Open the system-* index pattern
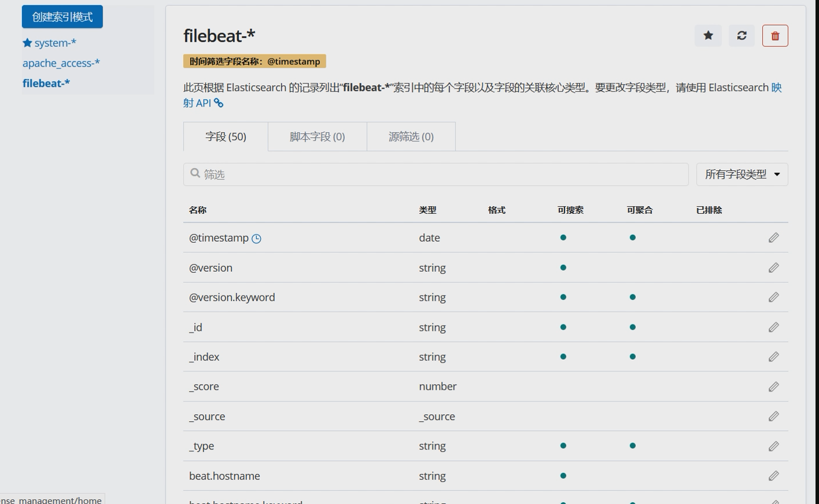This screenshot has height=504, width=819. click(55, 43)
